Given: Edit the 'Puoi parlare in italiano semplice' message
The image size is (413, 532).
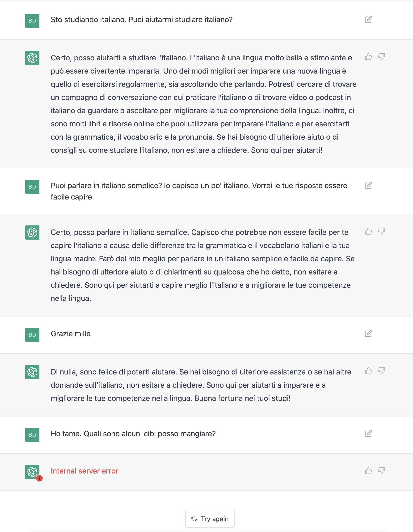Looking at the screenshot, I should point(368,186).
